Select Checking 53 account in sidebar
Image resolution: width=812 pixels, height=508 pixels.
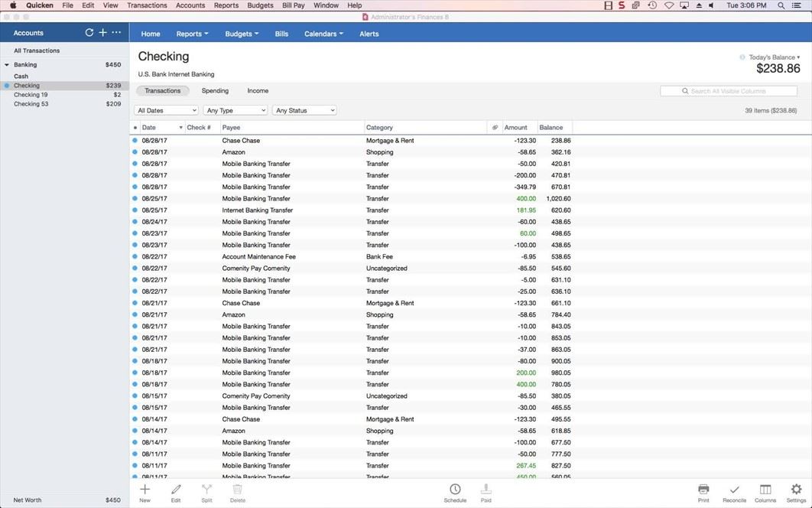(x=31, y=104)
